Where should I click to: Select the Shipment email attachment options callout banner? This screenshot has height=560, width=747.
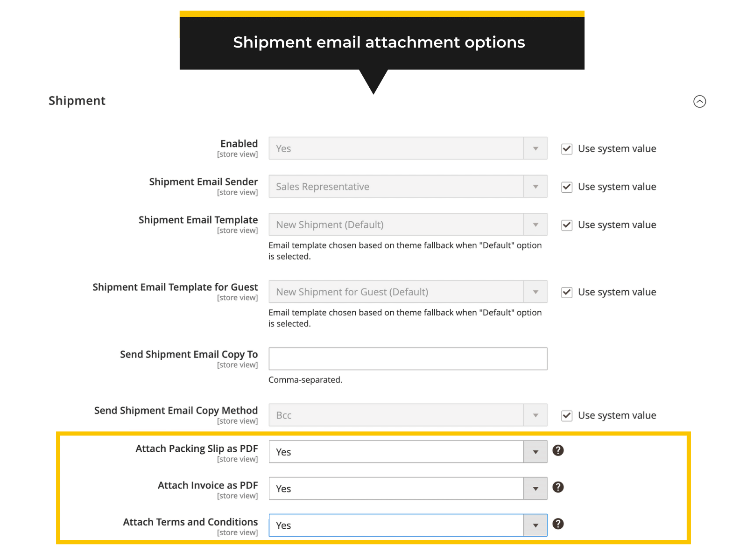(x=379, y=42)
